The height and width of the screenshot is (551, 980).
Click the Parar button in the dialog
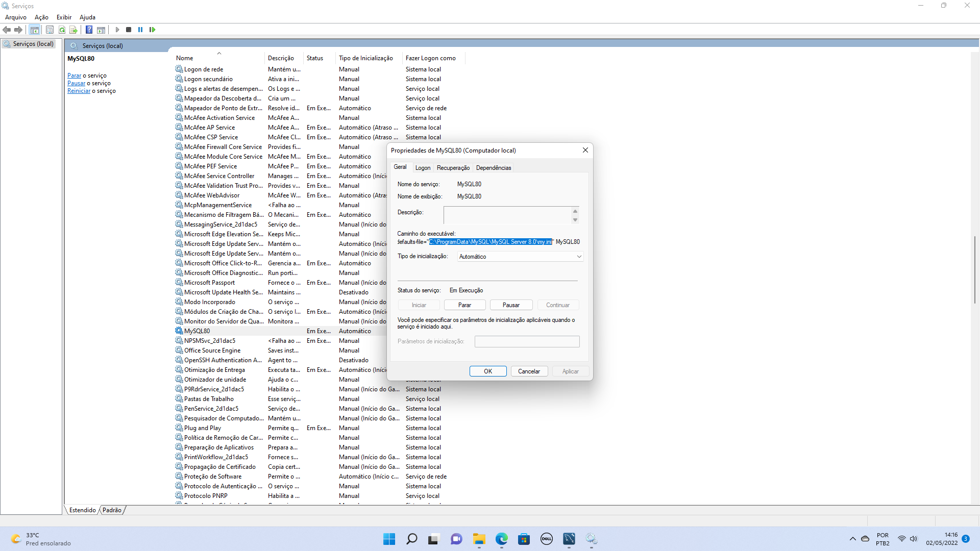464,305
